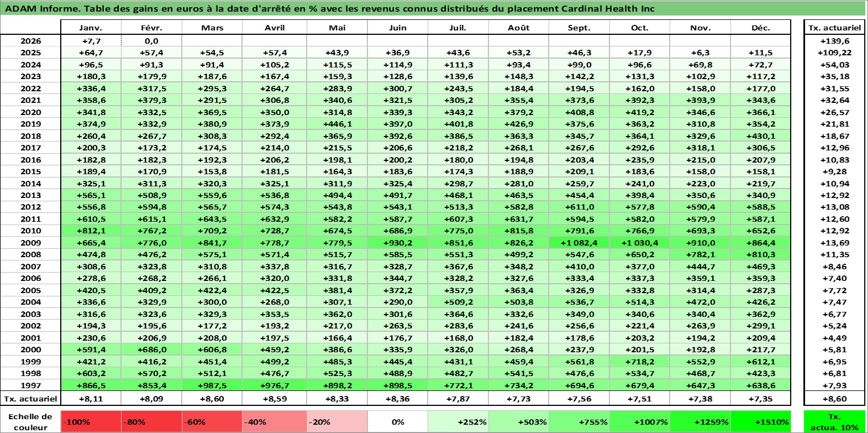This screenshot has height=433, width=868.
Task: Click the +866,5 cell in Janv. 1997
Action: [x=91, y=385]
